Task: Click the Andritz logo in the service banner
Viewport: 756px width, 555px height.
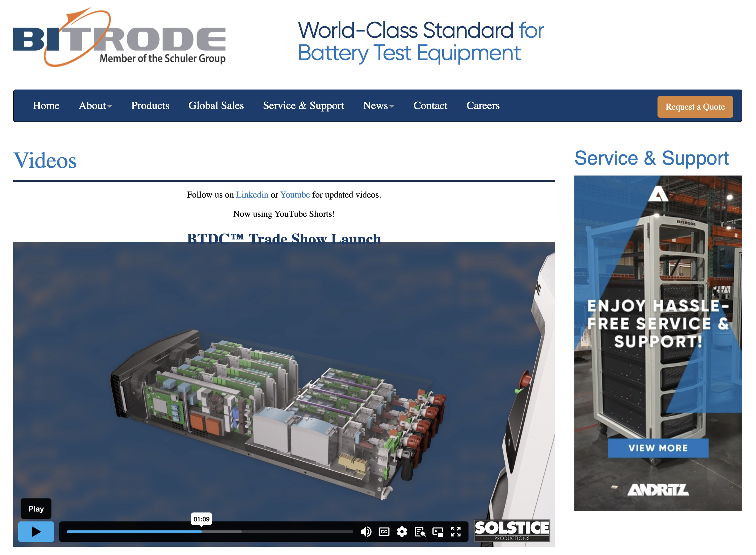Action: click(658, 490)
